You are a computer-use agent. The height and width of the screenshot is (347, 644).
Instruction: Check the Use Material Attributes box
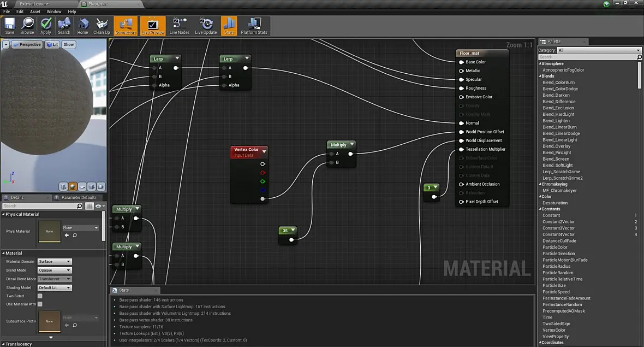coord(40,304)
